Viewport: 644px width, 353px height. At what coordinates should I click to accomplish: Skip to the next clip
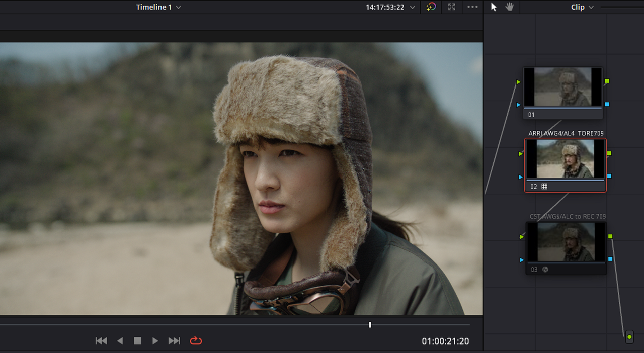coord(174,341)
